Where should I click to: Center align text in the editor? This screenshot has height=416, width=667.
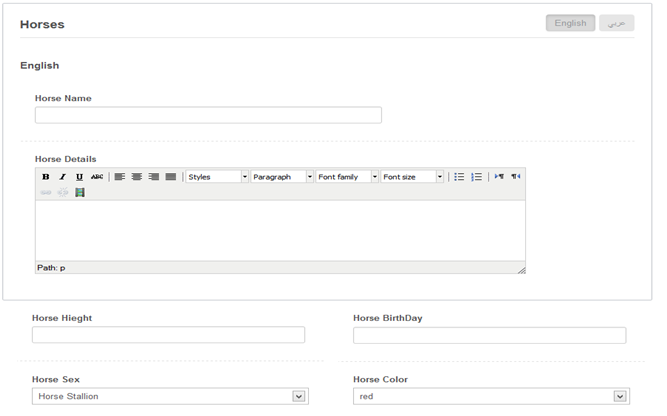click(137, 177)
